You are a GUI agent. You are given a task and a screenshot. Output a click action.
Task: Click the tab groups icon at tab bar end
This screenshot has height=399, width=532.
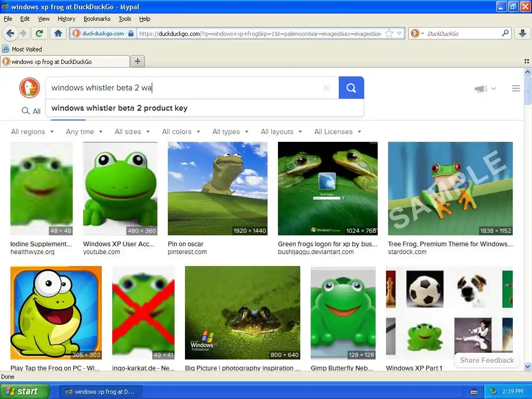(x=527, y=61)
